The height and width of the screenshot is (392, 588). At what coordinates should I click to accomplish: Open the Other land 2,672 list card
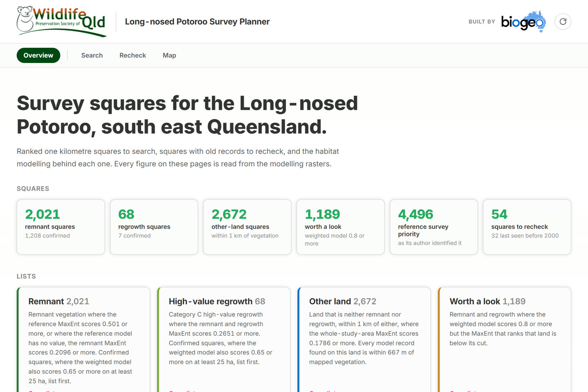(364, 340)
